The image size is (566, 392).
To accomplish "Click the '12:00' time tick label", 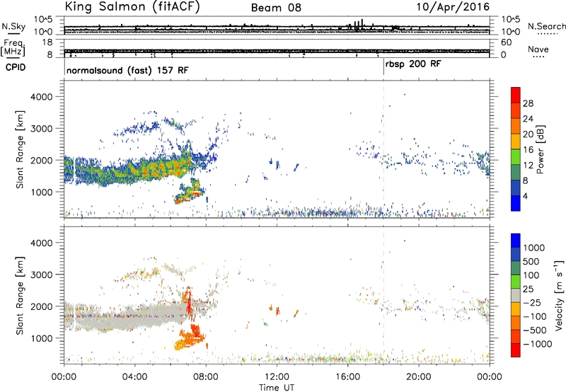I will (x=277, y=377).
